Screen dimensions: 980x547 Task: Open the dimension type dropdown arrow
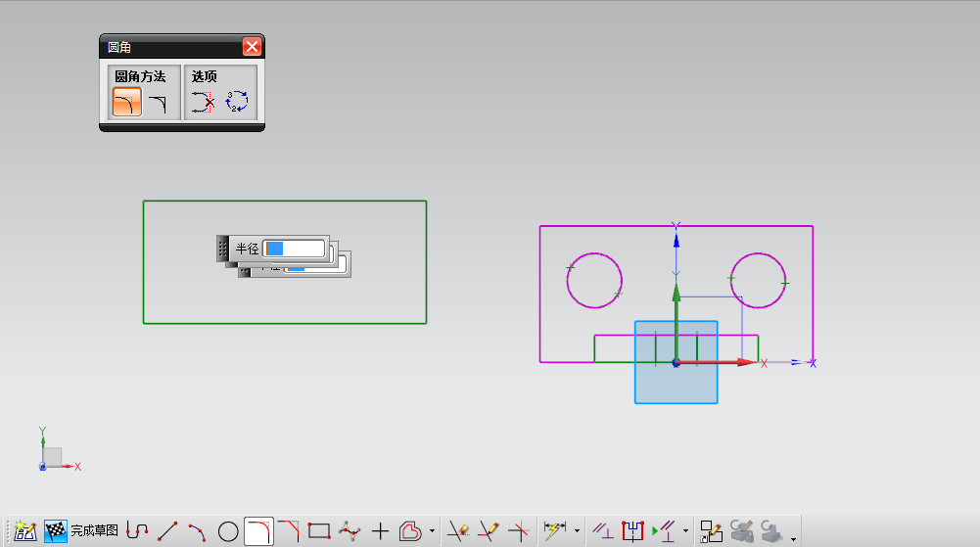pos(577,532)
